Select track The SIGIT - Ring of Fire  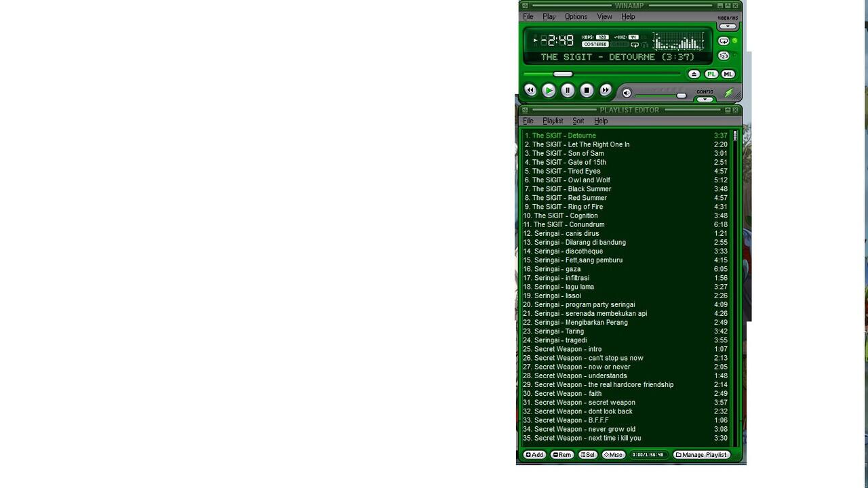coord(626,207)
